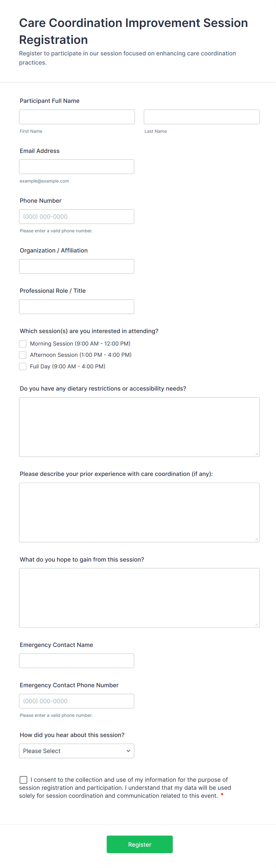The height and width of the screenshot is (868, 276).
Task: Click the Organization / Affiliation field
Action: point(76,266)
